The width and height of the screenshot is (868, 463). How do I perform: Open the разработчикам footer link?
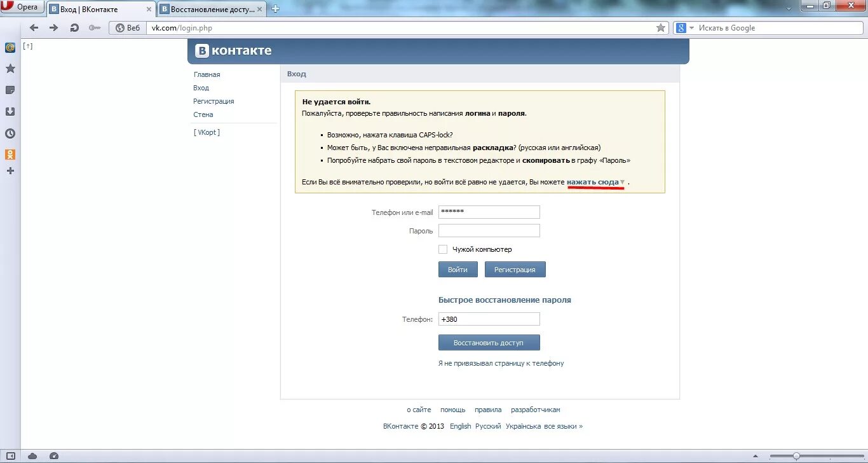(536, 410)
